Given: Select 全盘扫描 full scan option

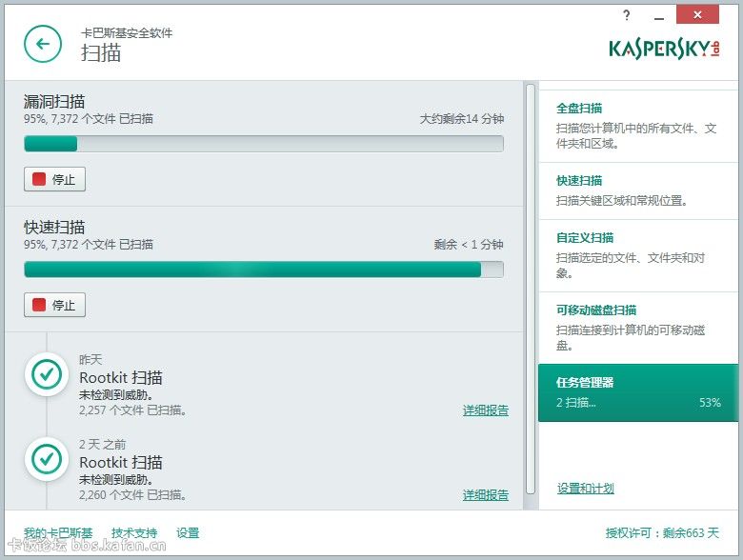Looking at the screenshot, I should (x=638, y=126).
